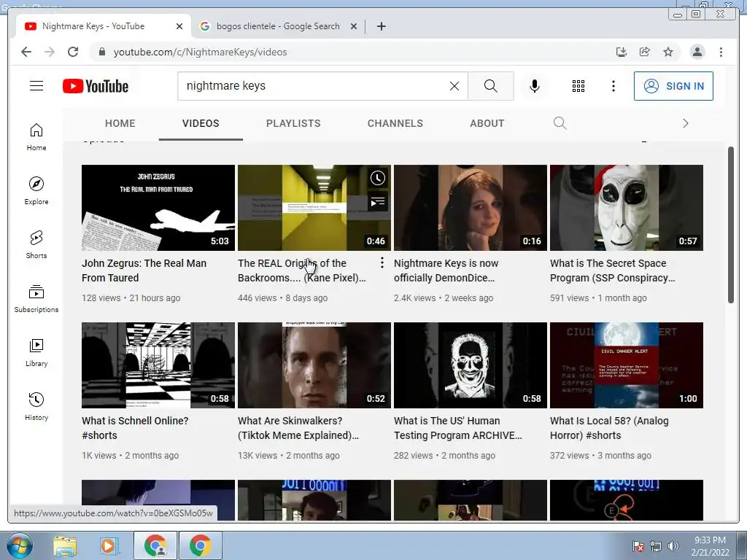
Task: Open What Are Skinwalkers video title
Action: 298,427
